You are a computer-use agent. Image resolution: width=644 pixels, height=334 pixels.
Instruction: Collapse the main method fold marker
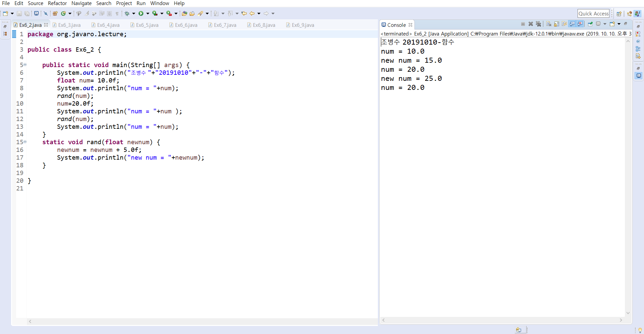click(x=25, y=65)
